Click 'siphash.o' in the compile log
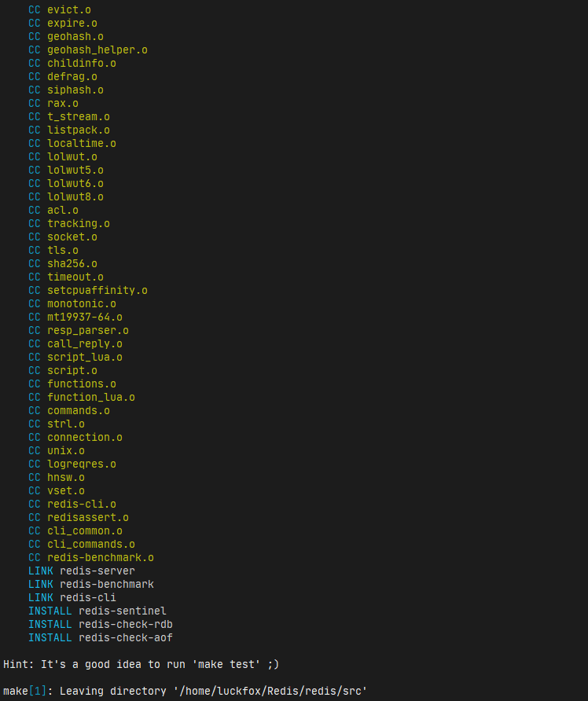 (x=75, y=90)
